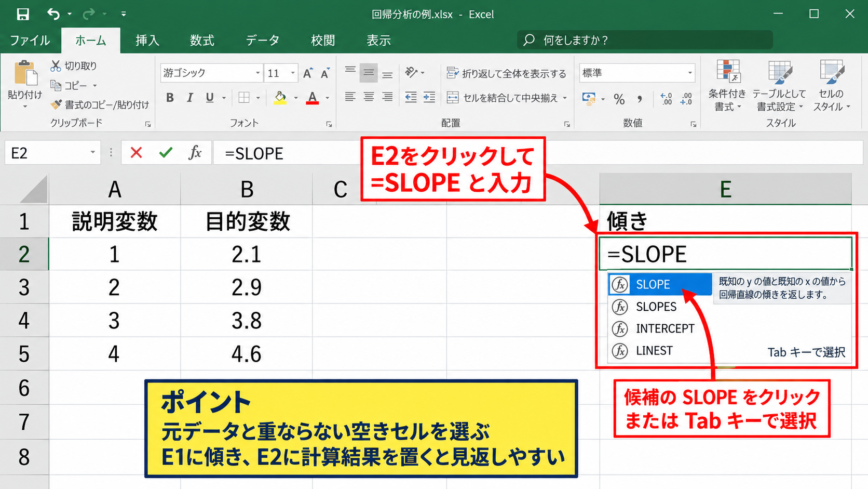Open the fill color dropdown arrow
The width and height of the screenshot is (868, 489).
click(x=296, y=98)
